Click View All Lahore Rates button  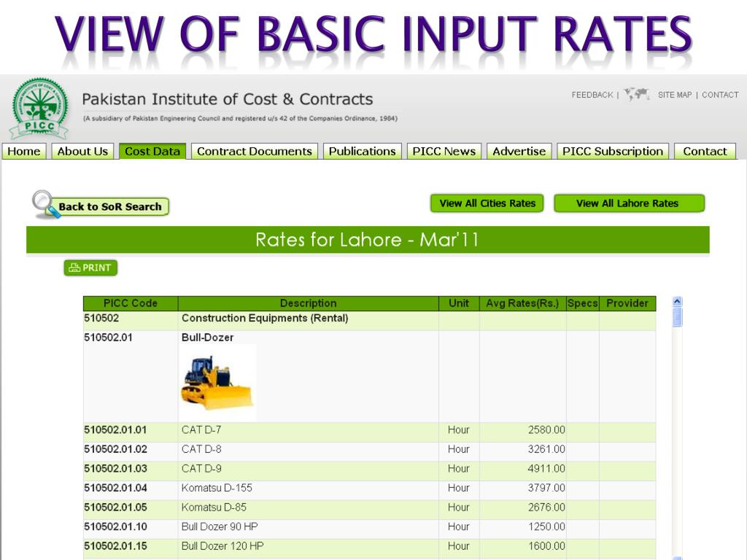click(629, 203)
